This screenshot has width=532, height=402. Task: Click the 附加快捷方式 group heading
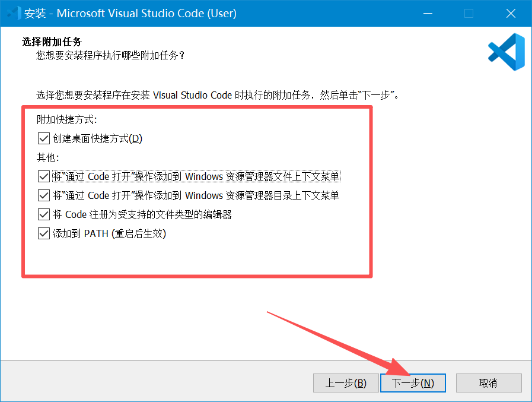coord(67,119)
